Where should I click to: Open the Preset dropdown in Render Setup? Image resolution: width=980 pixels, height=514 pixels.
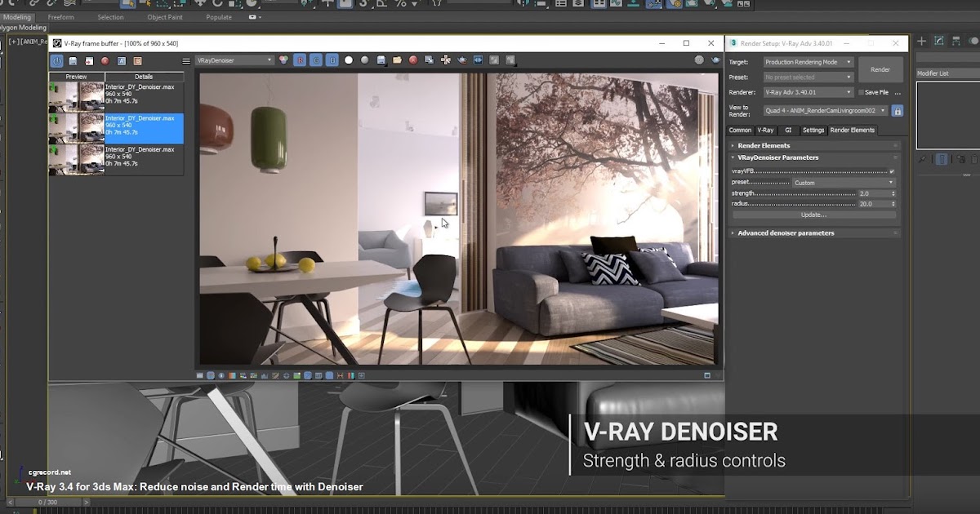point(808,78)
